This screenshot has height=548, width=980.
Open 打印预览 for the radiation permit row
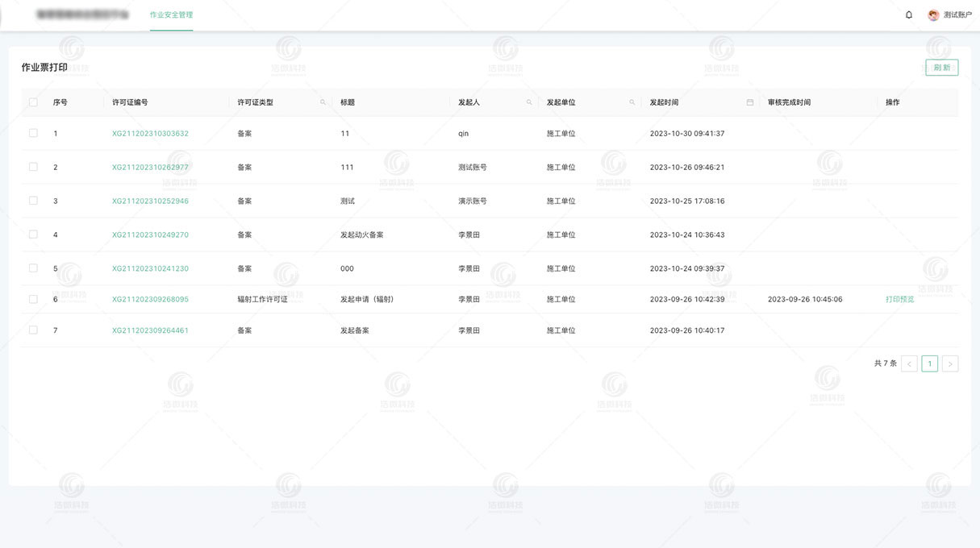900,299
